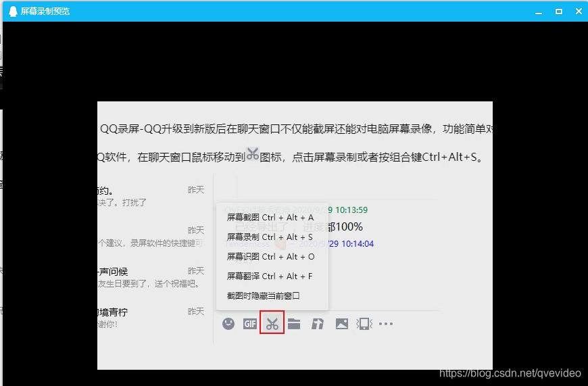Viewport: 588px width, 386px height.
Task: Click the 10:13:59 message timestamp
Action: pyautogui.click(x=351, y=210)
